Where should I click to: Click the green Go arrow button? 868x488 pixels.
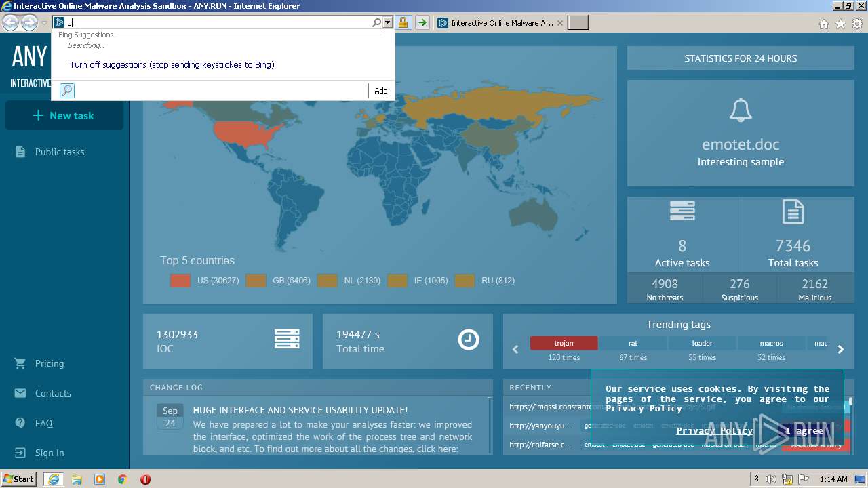tap(422, 23)
